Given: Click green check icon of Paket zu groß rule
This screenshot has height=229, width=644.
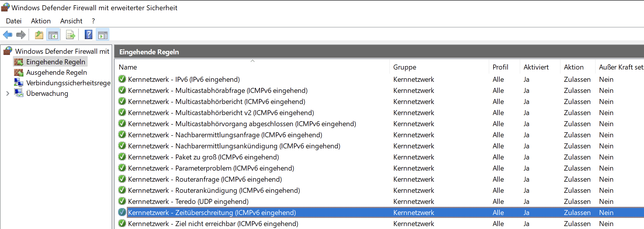Looking at the screenshot, I should (122, 157).
